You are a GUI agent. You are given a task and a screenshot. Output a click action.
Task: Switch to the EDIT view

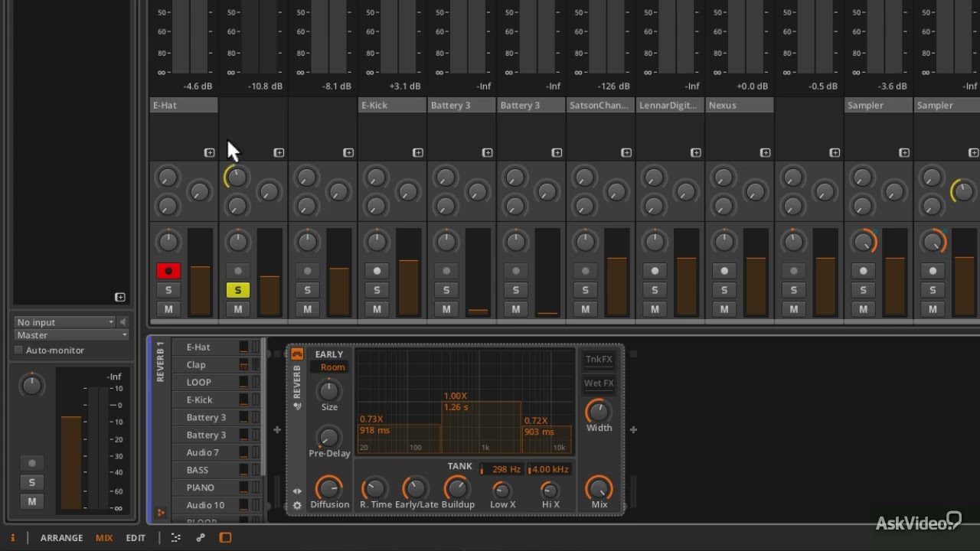click(136, 538)
